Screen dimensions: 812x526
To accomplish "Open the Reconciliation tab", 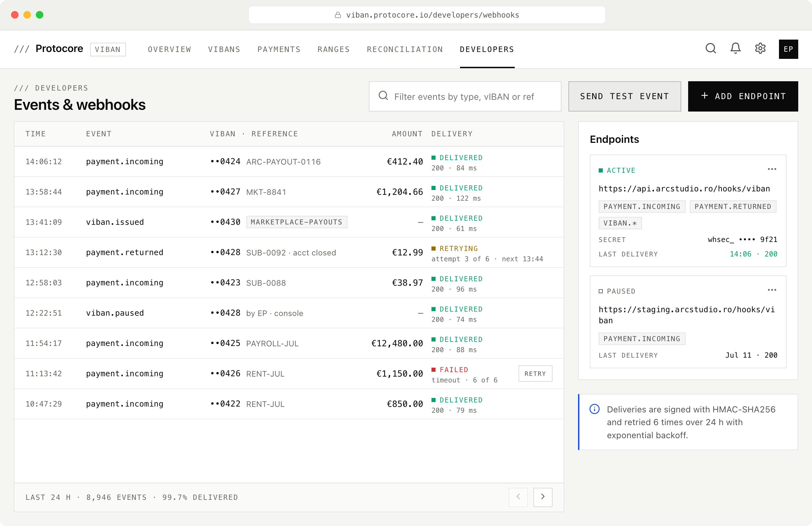I will (405, 49).
